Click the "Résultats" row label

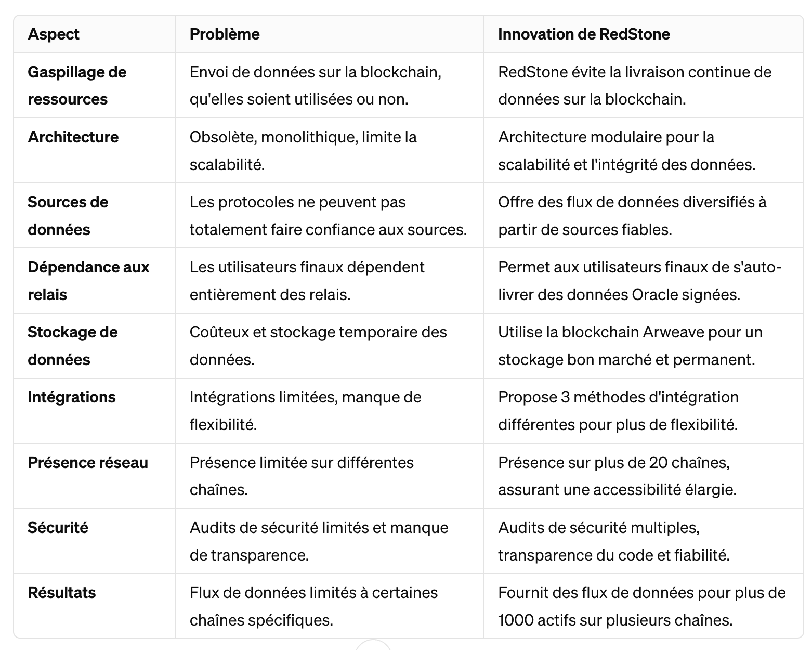(62, 592)
